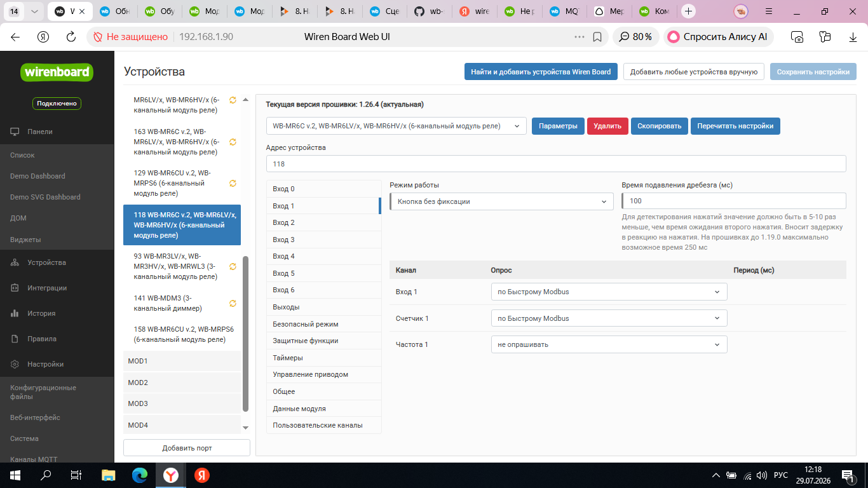Click the Wirenboard logo in sidebar
Viewport: 868px width, 488px height.
point(57,72)
